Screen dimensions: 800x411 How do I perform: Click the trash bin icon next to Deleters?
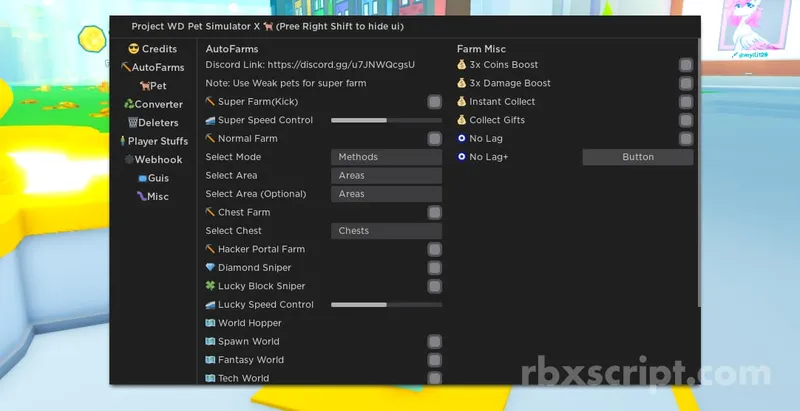click(x=133, y=122)
